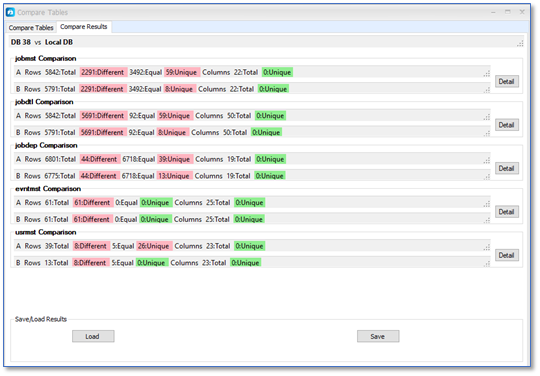Viewport: 540px width, 376px height.
Task: Click usrmst row B 13:Total value
Action: [x=56, y=263]
